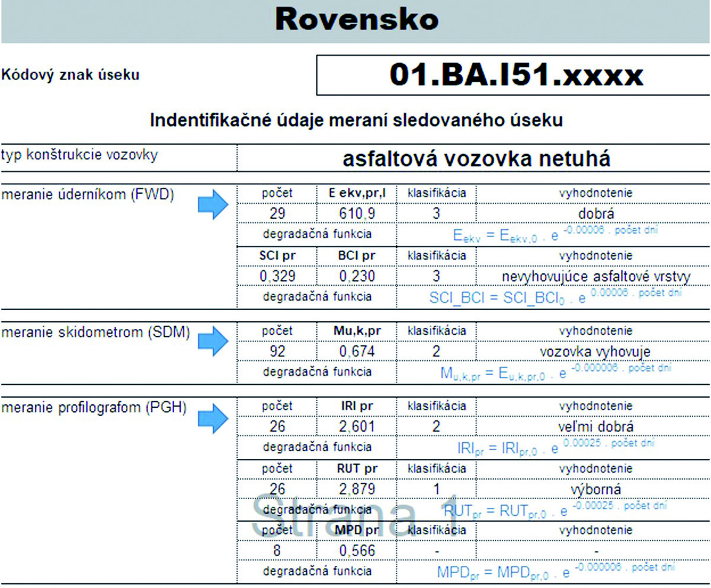
Task: Click classification 3 next to 0,230
Action: click(435, 276)
